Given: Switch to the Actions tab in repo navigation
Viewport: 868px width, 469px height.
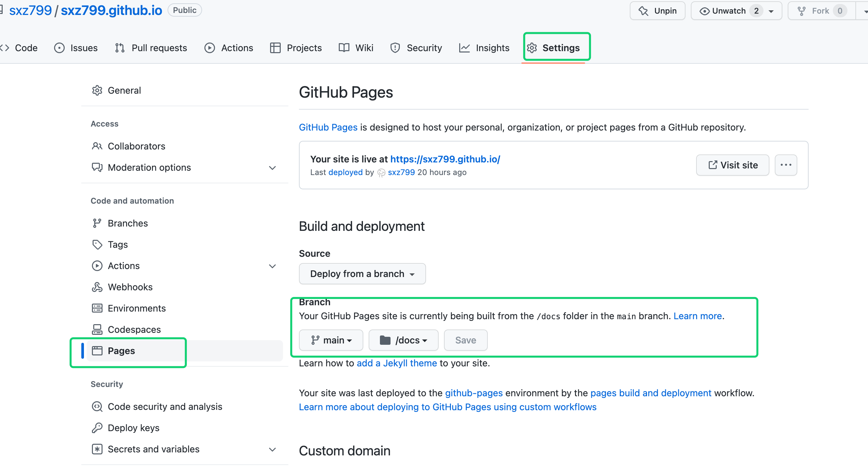Looking at the screenshot, I should (229, 48).
